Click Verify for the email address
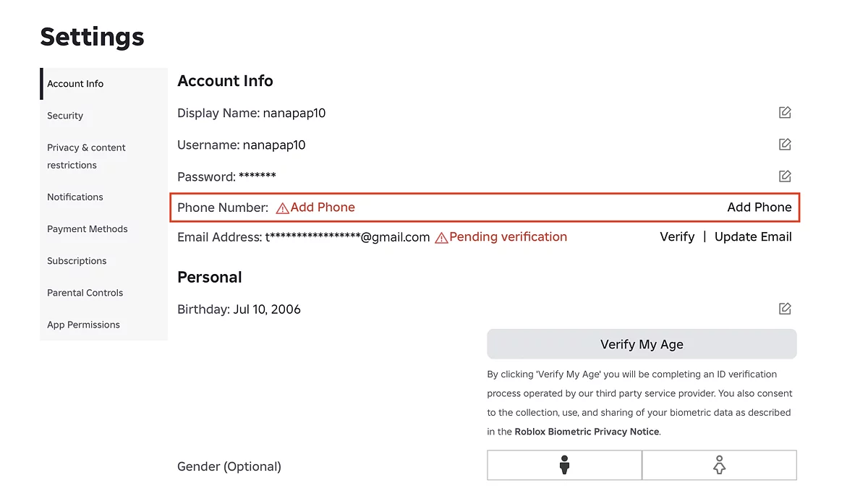The width and height of the screenshot is (868, 488). point(677,237)
